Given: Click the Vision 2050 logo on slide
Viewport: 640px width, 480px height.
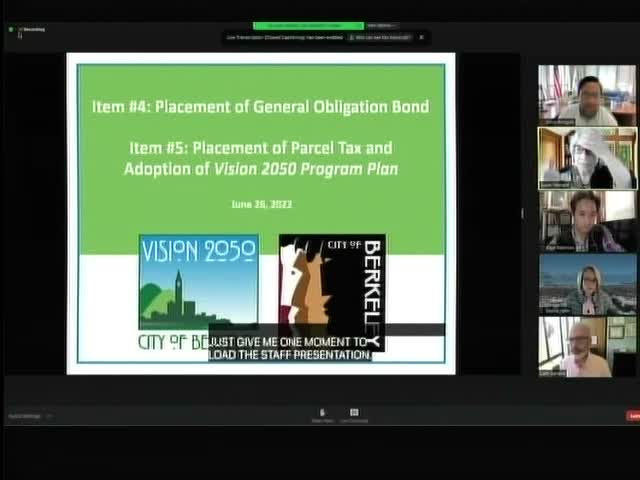Looking at the screenshot, I should [x=199, y=282].
